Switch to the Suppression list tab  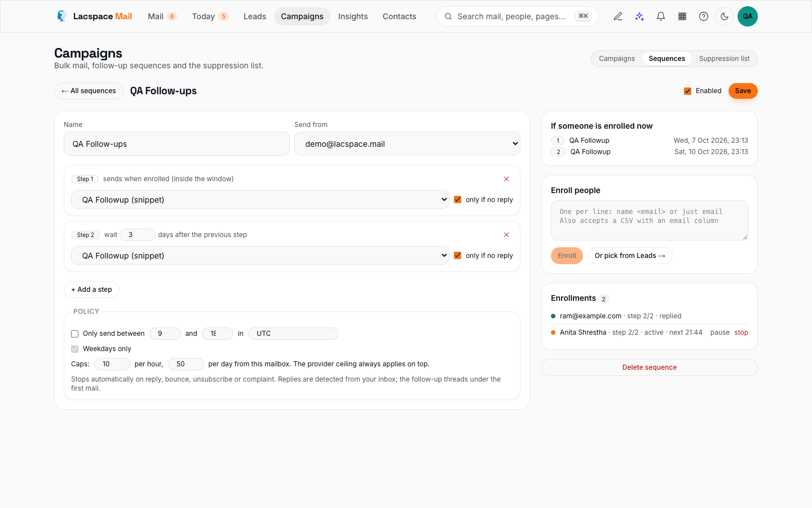click(x=725, y=59)
